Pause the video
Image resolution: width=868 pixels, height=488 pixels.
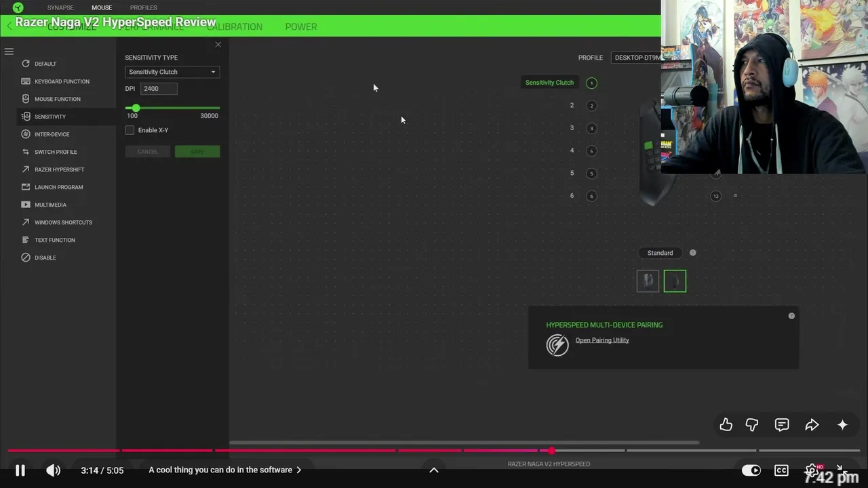point(20,470)
